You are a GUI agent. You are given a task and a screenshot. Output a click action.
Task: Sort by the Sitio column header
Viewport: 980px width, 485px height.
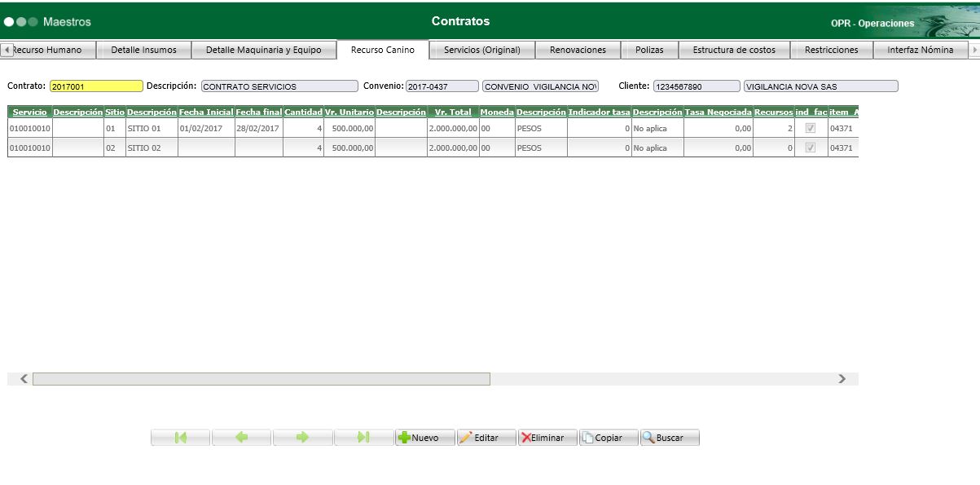click(x=115, y=112)
